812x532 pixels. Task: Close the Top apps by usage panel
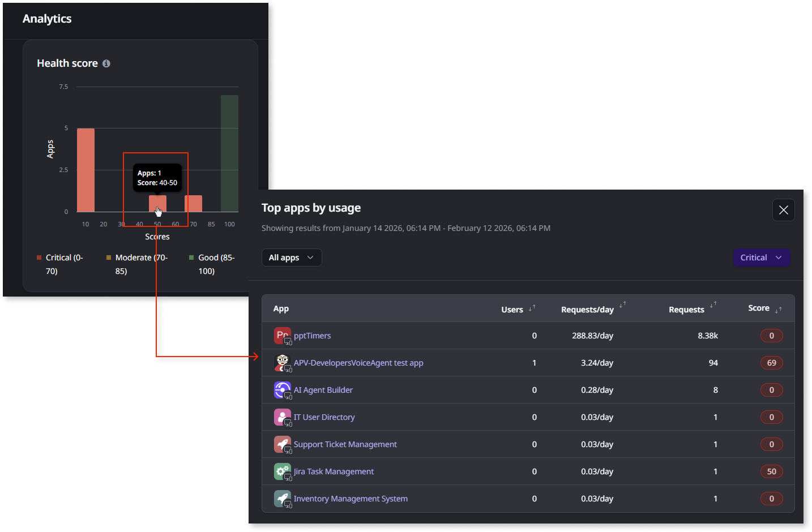pos(784,210)
